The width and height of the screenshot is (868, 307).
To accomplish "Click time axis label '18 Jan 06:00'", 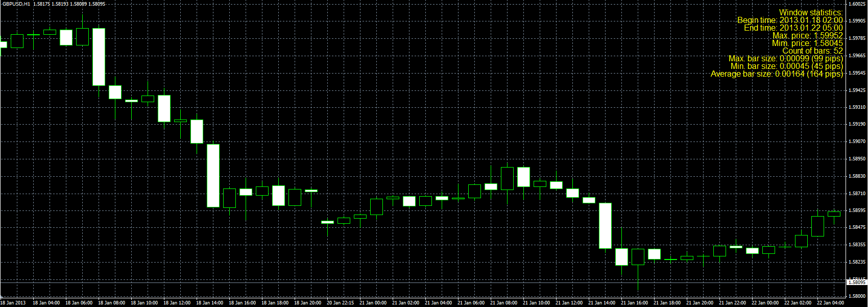I will [79, 303].
